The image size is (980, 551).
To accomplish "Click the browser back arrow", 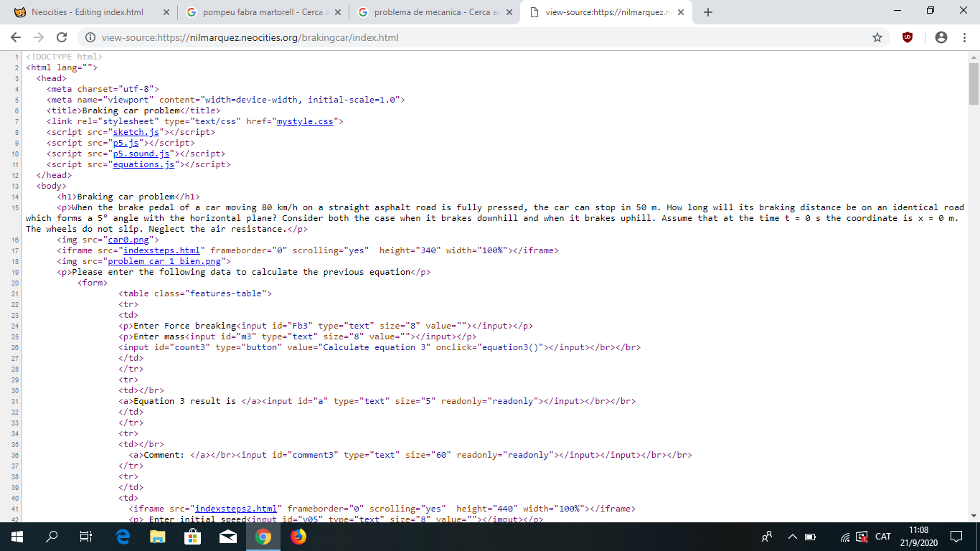I will [x=16, y=37].
